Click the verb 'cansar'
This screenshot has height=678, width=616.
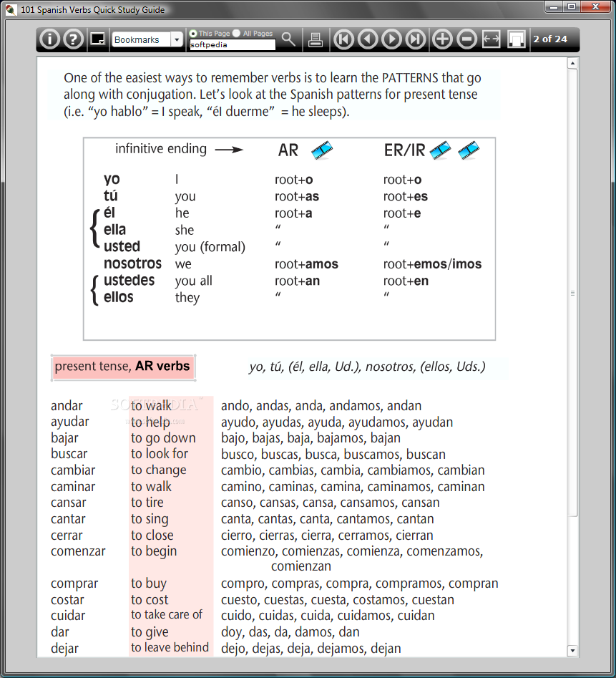[68, 503]
